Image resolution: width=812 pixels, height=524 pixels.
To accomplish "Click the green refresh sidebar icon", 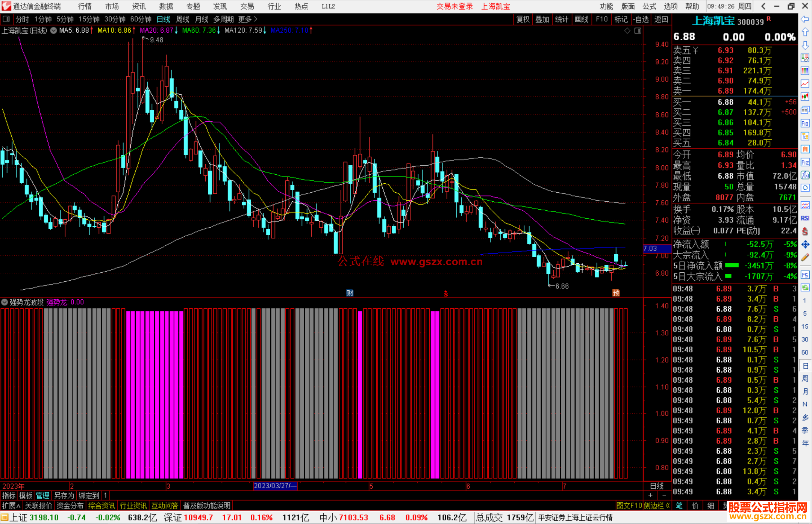I will point(805,288).
